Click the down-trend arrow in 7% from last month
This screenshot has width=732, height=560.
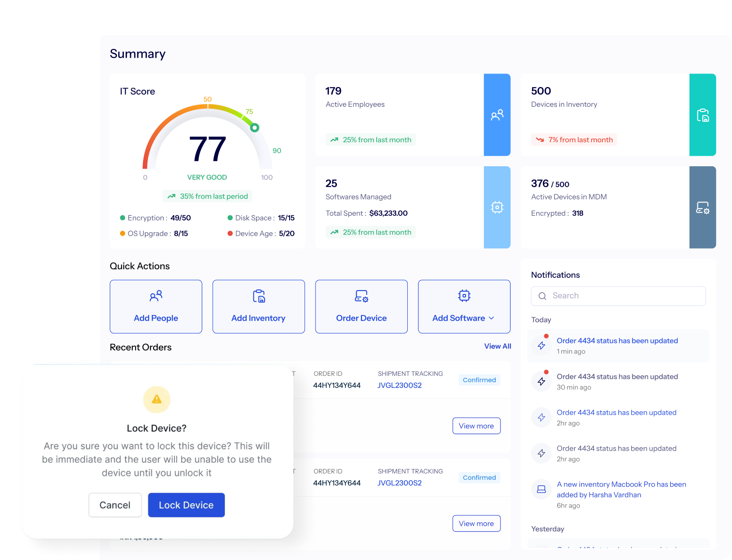point(540,140)
